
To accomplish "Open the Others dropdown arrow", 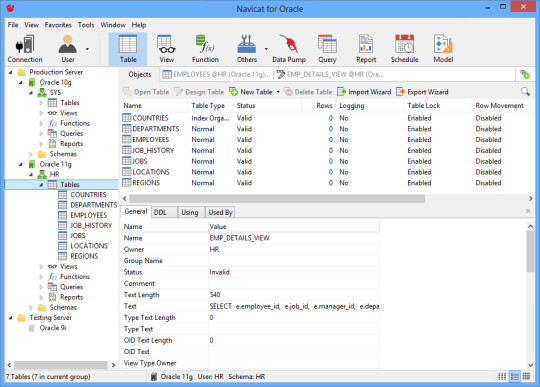I will (266, 49).
